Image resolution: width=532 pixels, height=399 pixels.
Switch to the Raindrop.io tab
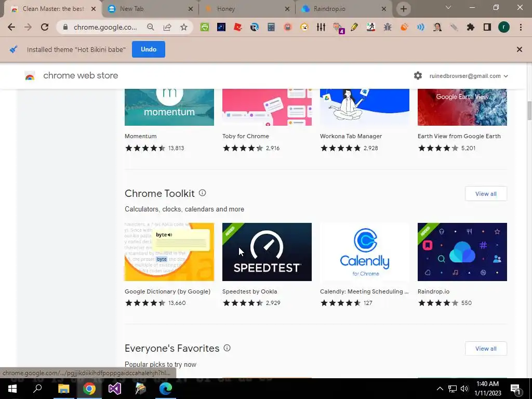tap(344, 9)
